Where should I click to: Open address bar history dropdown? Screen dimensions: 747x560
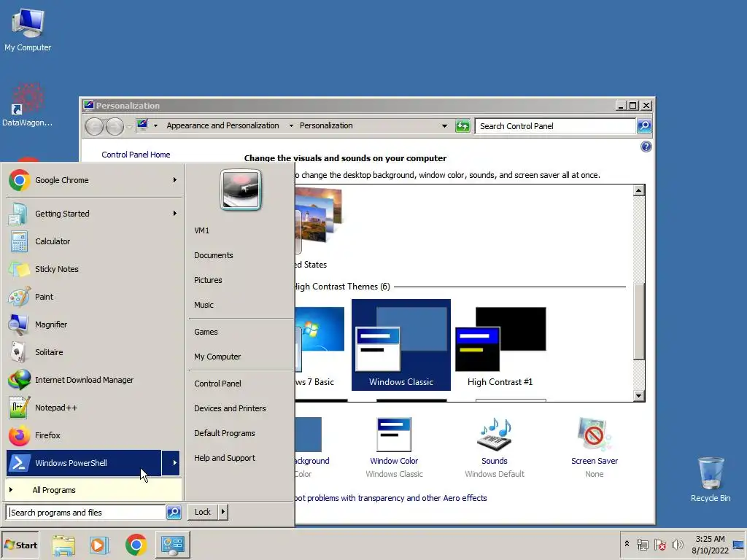click(444, 126)
